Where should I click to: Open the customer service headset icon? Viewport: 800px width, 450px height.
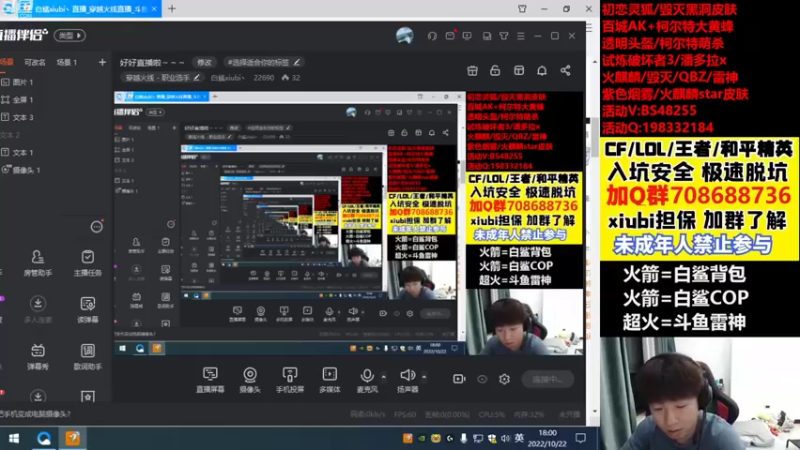(432, 36)
